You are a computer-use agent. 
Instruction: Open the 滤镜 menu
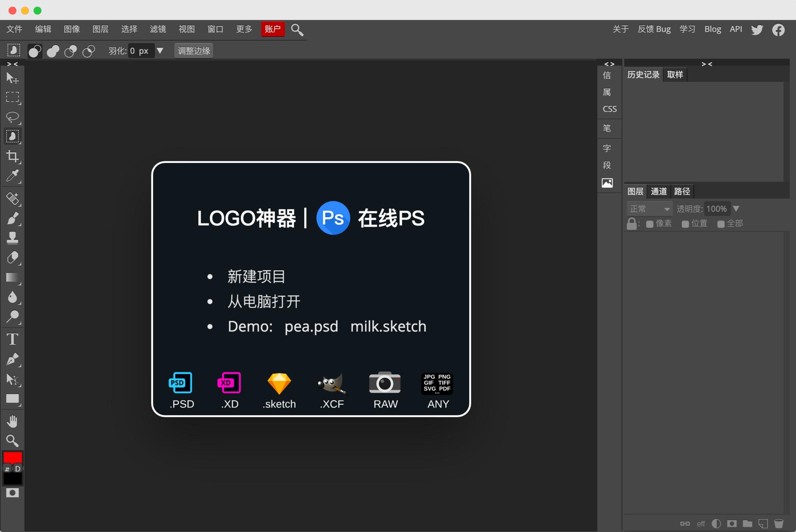[158, 29]
